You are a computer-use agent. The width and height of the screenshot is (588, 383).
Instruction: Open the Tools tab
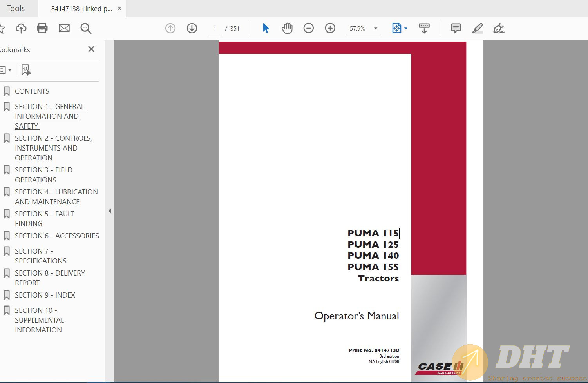[16, 8]
